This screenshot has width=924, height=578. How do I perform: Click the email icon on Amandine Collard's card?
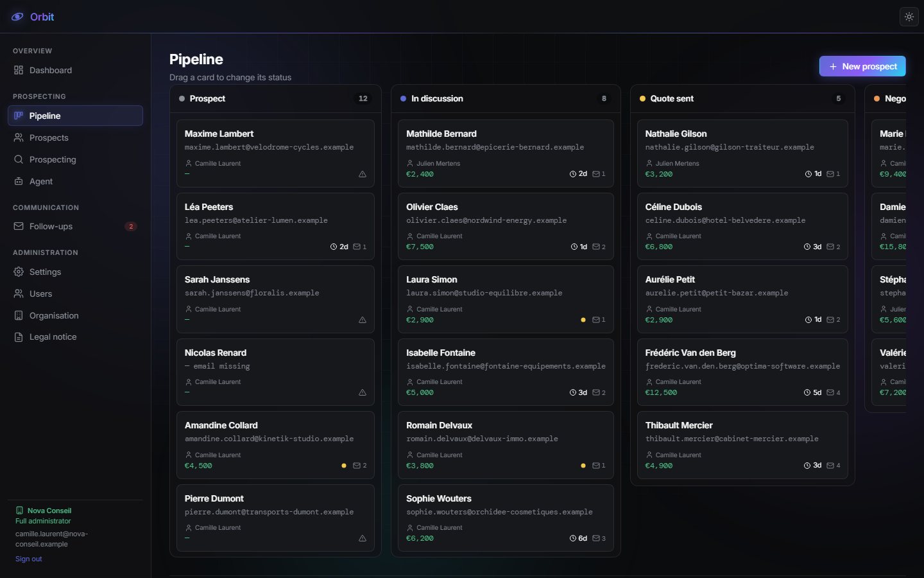(357, 466)
